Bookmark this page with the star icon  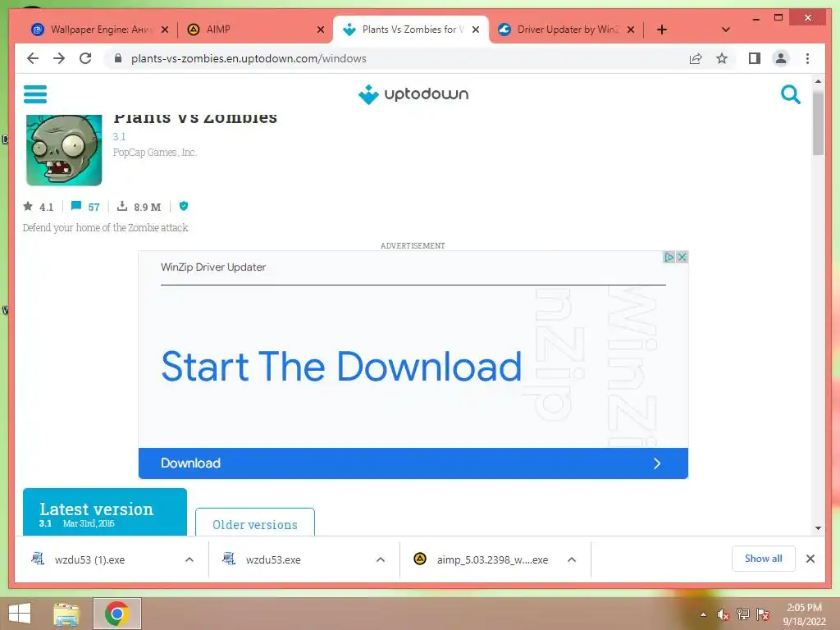(x=722, y=58)
